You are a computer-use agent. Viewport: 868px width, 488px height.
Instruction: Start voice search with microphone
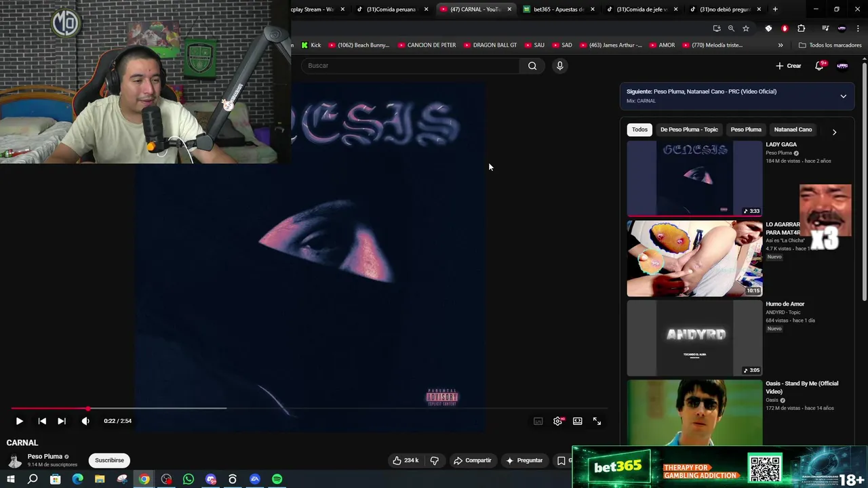(559, 66)
